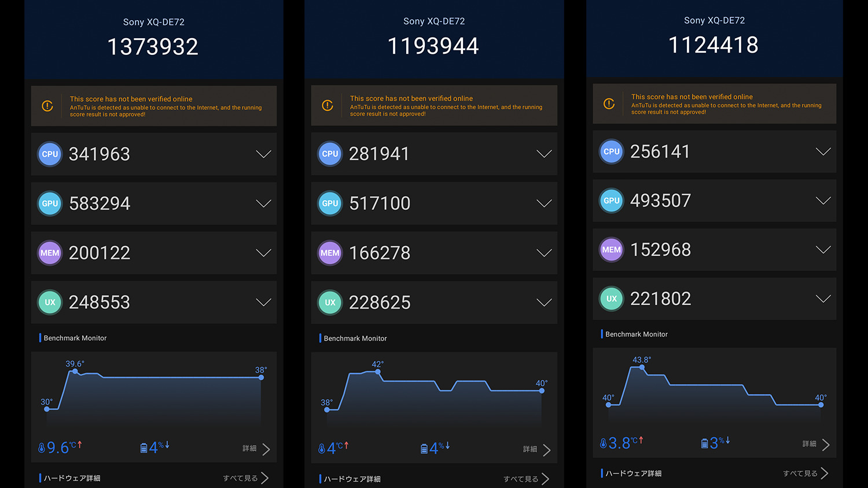The image size is (868, 488).
Task: Click the GPU badge beside score 517100
Action: coord(330,204)
